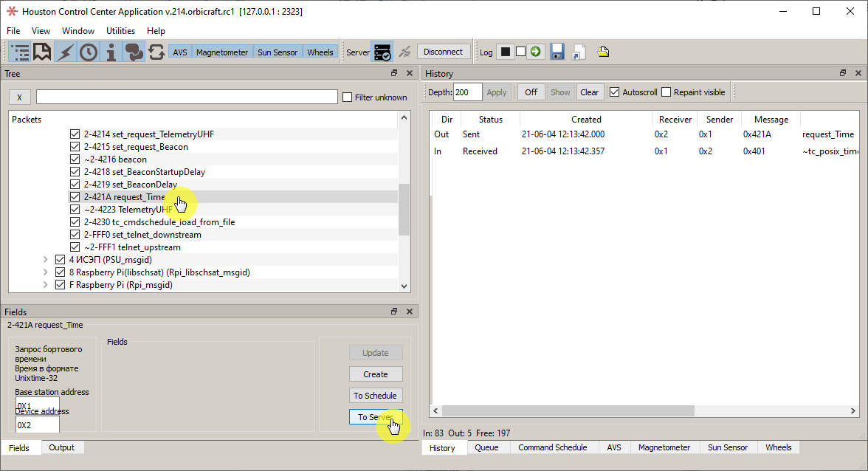
Task: Enable the Filter unknown checkbox
Action: coord(348,97)
